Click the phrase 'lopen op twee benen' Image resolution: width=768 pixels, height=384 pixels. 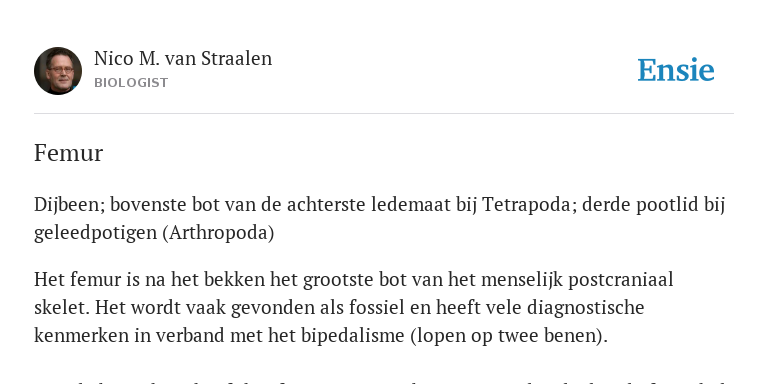tap(505, 336)
